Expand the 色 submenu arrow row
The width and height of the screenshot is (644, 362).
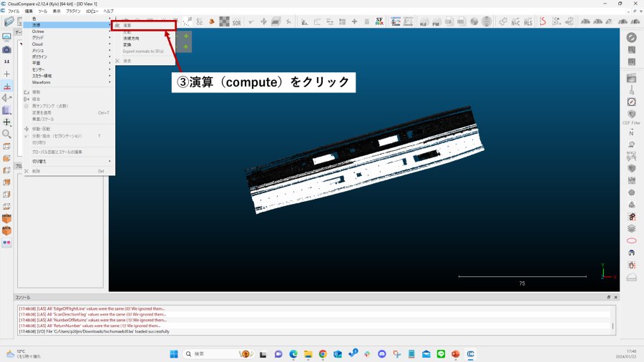[x=68, y=19]
